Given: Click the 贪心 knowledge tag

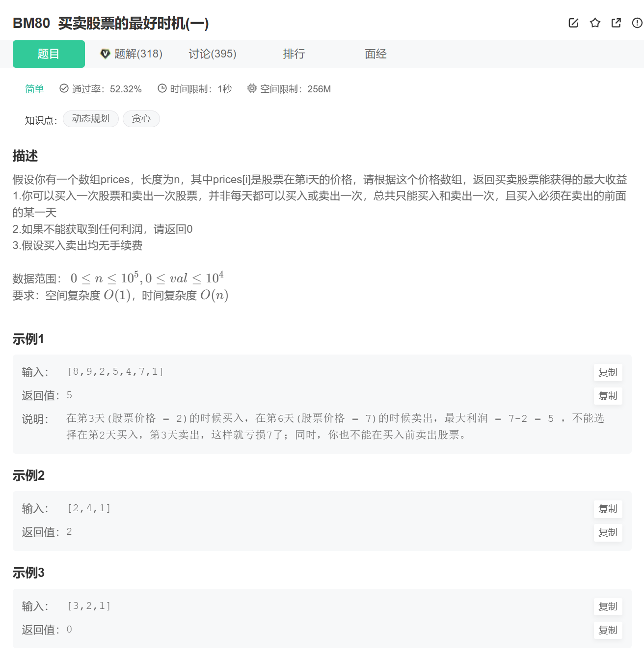Looking at the screenshot, I should coord(141,119).
